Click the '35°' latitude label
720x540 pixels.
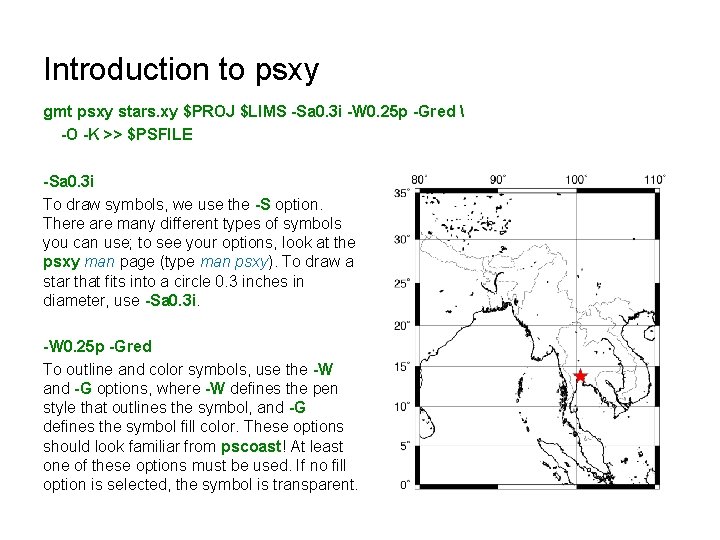tap(402, 193)
